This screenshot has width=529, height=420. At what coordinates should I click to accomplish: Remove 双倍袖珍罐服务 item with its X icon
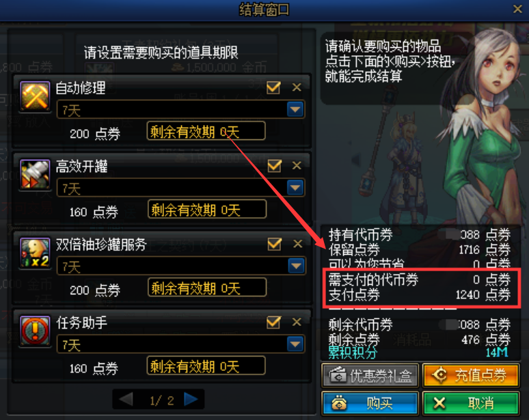pos(297,244)
